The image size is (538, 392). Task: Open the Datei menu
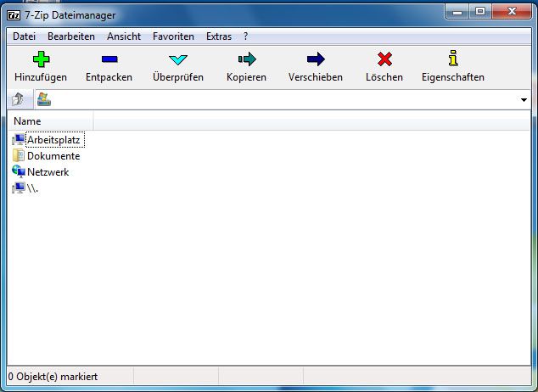[x=24, y=36]
